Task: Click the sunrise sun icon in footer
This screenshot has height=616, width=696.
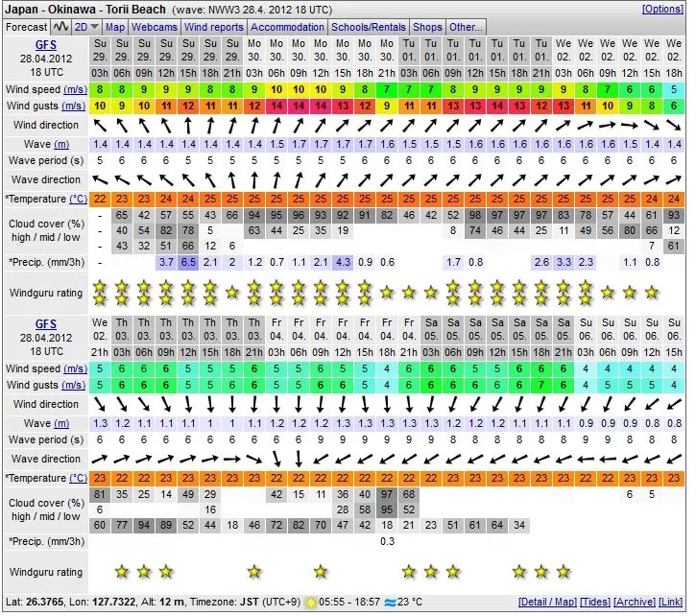Action: 311,603
